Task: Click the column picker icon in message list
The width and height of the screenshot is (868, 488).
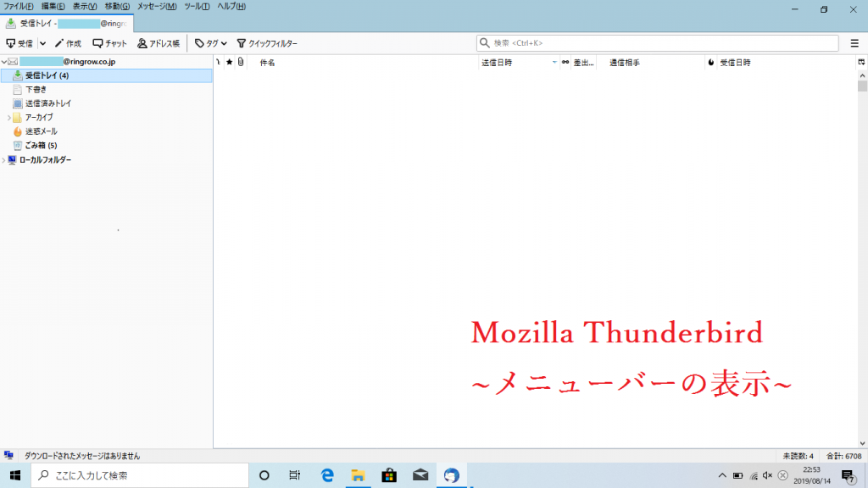Action: click(861, 62)
